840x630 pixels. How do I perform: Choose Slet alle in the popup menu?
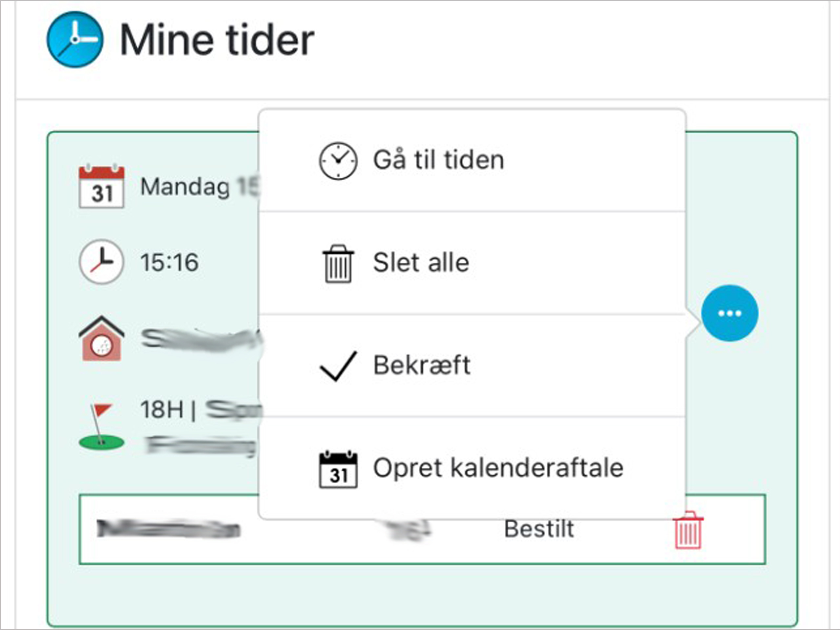point(421,263)
